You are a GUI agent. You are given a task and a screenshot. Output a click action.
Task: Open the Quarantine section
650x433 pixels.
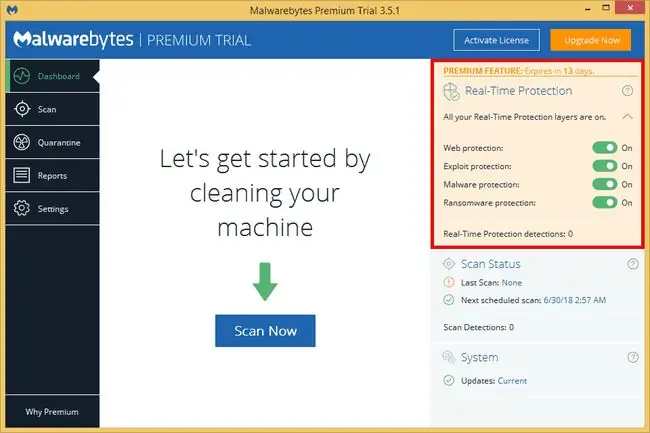point(53,142)
